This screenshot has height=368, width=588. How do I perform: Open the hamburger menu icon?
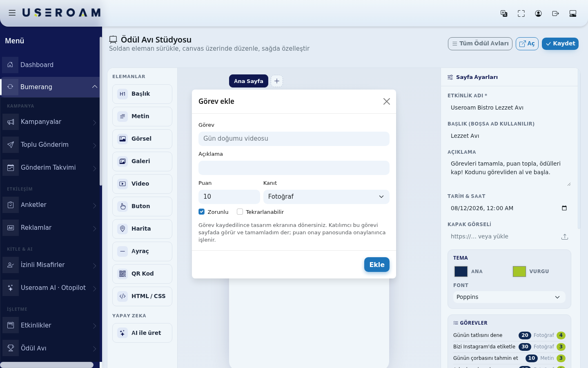(12, 13)
